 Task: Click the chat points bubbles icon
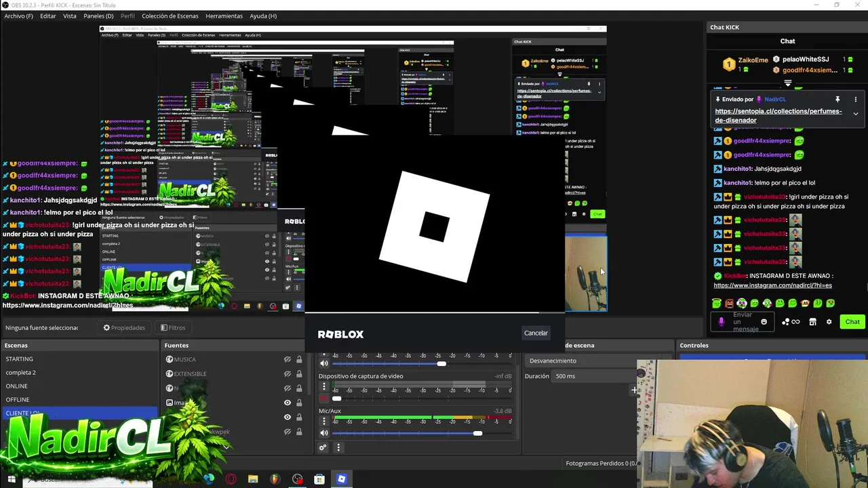click(785, 322)
